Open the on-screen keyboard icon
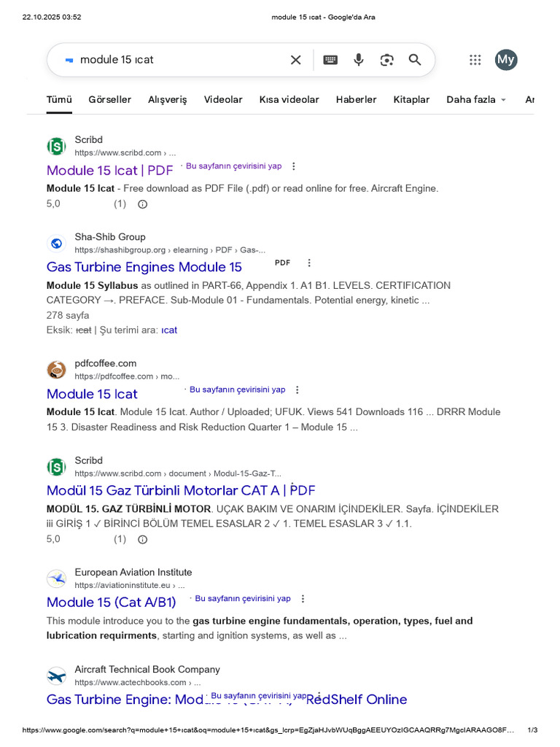This screenshot has height=747, width=560. pos(330,60)
